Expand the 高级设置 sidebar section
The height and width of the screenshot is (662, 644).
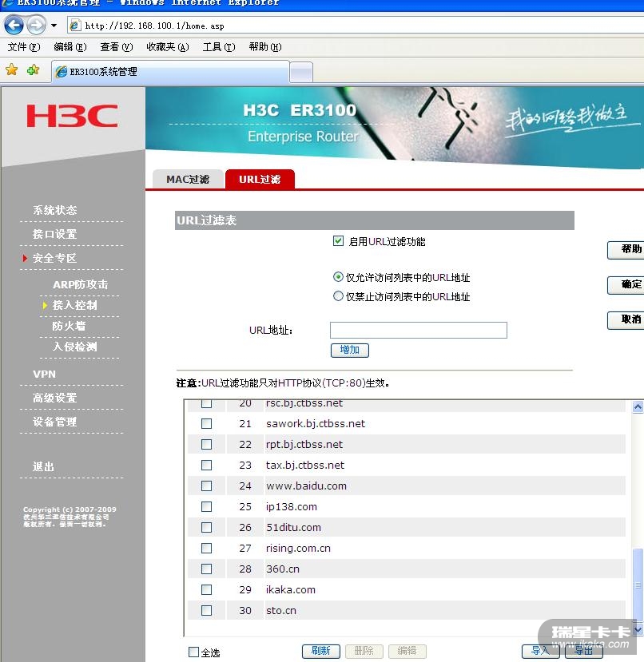(x=55, y=398)
